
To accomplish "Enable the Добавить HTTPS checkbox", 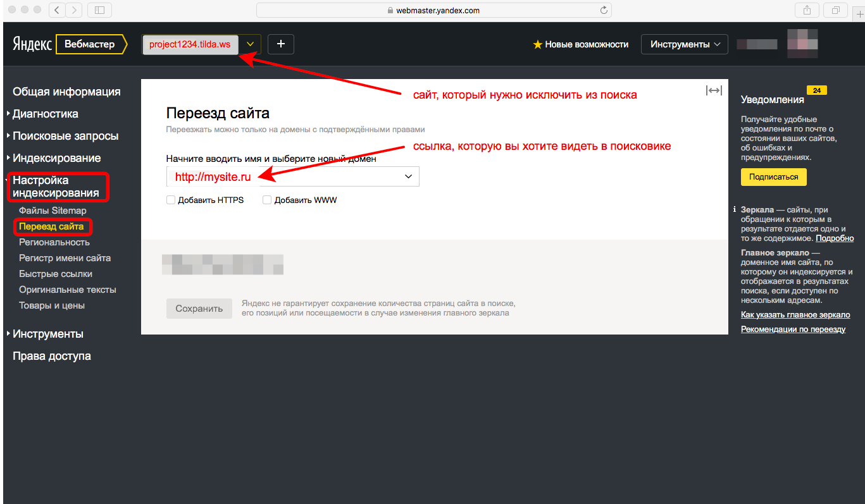I will coord(170,200).
